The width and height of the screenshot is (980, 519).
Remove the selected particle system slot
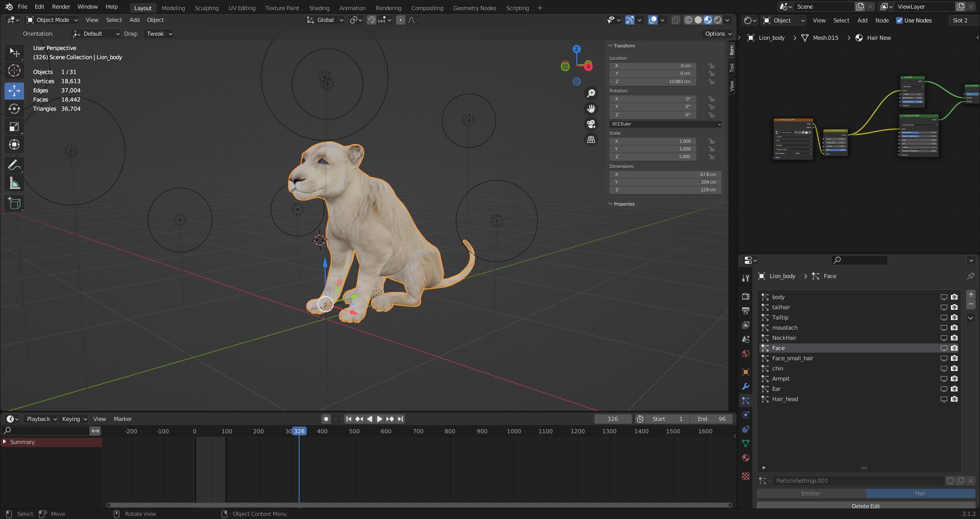click(x=971, y=304)
